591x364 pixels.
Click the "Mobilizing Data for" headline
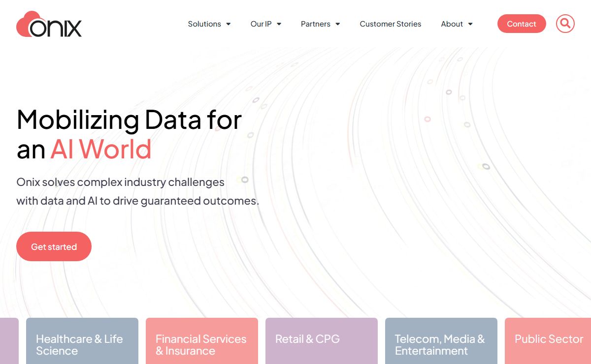(129, 120)
